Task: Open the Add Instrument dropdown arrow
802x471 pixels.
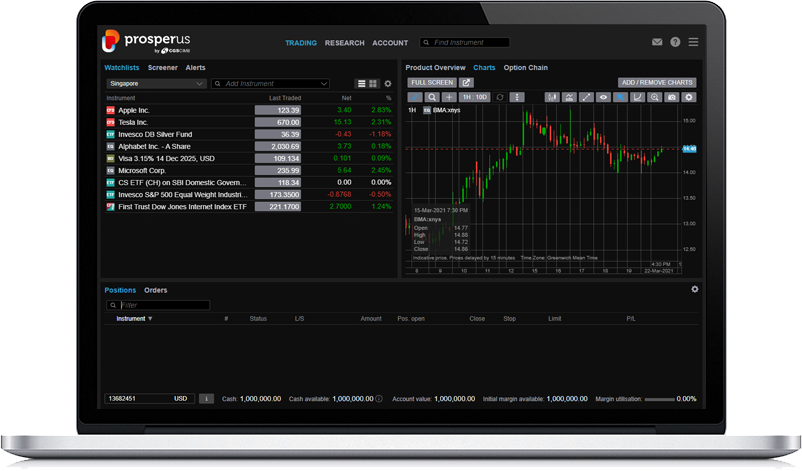Action: [323, 84]
